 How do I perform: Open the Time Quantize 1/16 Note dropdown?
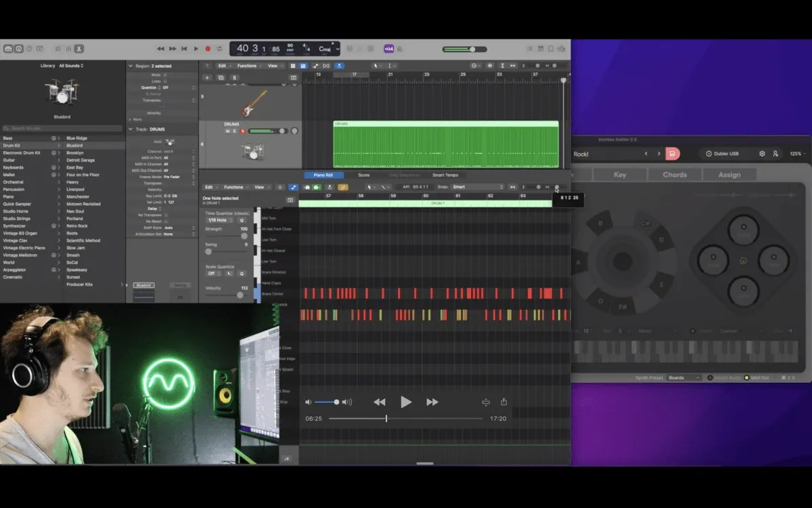click(219, 220)
